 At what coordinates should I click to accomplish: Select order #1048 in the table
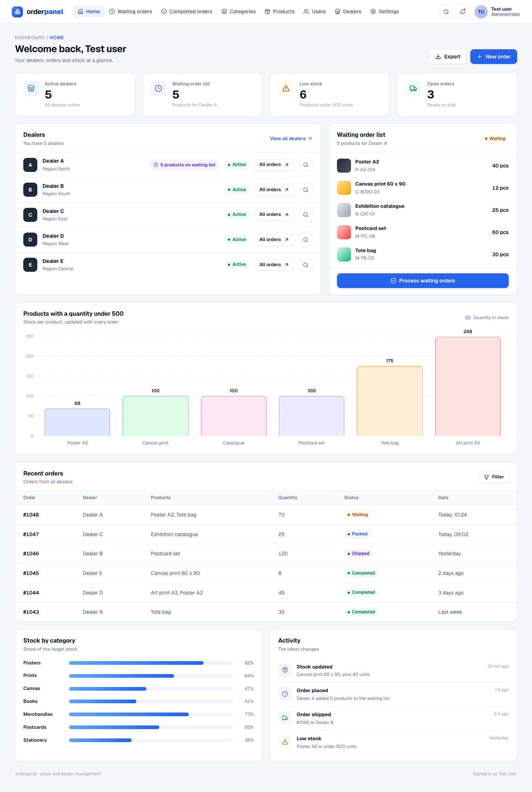coord(266,515)
